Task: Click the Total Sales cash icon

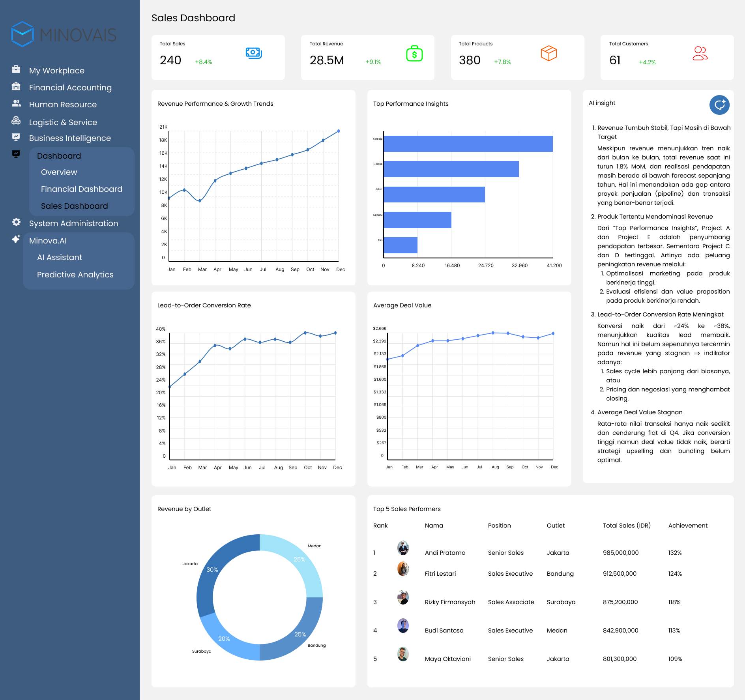Action: (x=253, y=53)
